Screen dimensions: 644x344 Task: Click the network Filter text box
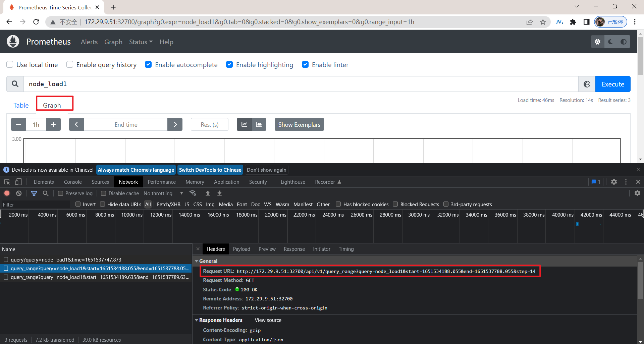pyautogui.click(x=35, y=205)
